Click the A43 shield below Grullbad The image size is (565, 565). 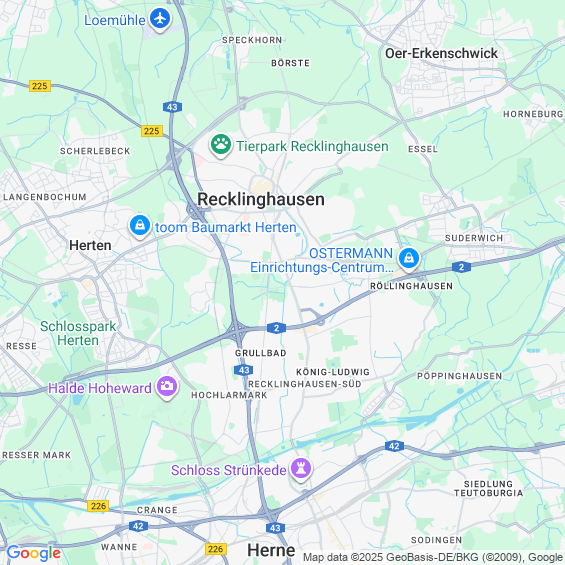[244, 370]
